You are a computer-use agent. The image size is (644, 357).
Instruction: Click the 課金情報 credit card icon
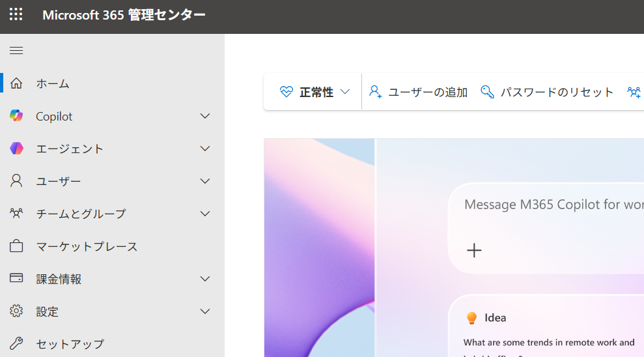coord(16,279)
